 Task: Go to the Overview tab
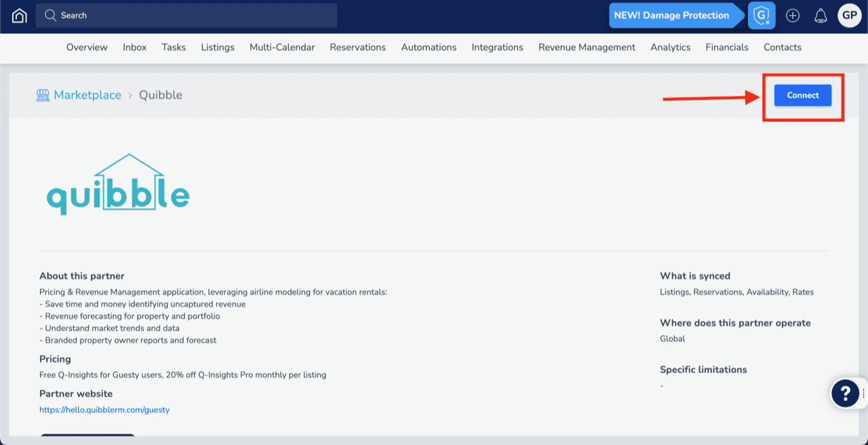[87, 47]
